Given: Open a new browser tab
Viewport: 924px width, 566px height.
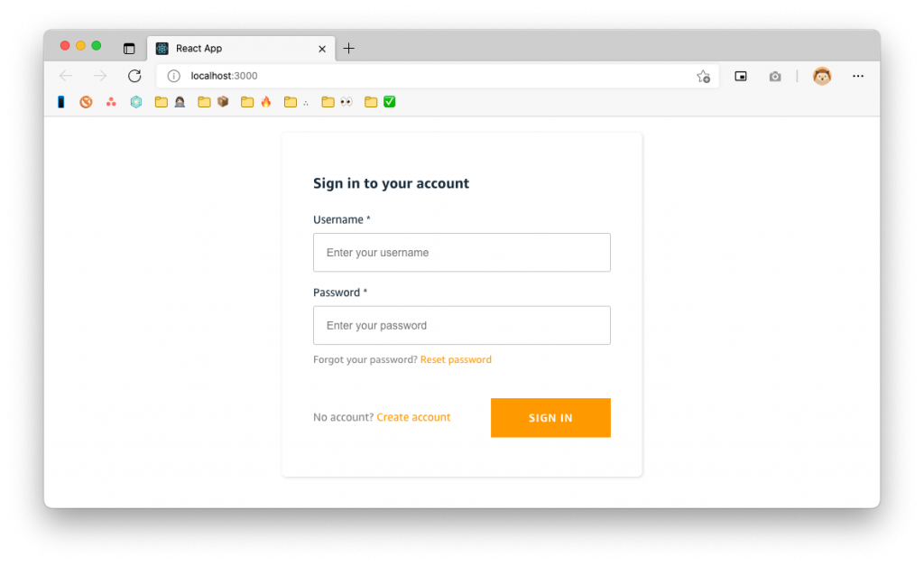Looking at the screenshot, I should point(349,49).
